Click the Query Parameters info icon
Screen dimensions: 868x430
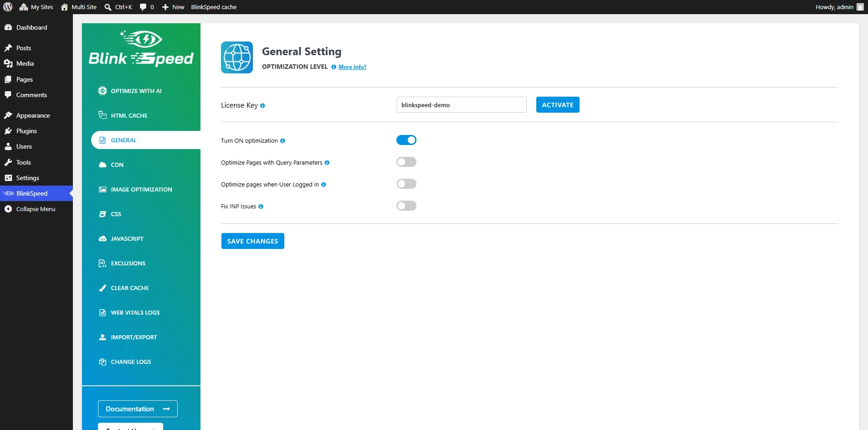(x=327, y=163)
